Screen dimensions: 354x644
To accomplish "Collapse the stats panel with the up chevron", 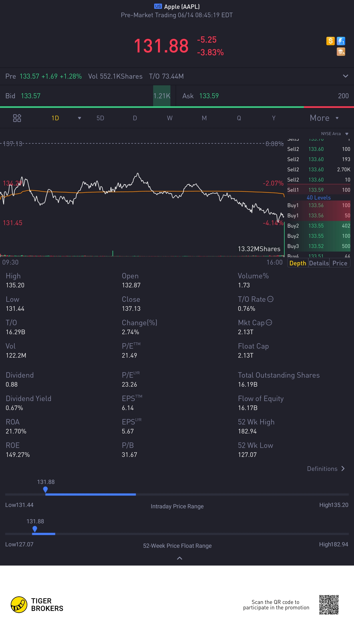I will click(x=179, y=558).
